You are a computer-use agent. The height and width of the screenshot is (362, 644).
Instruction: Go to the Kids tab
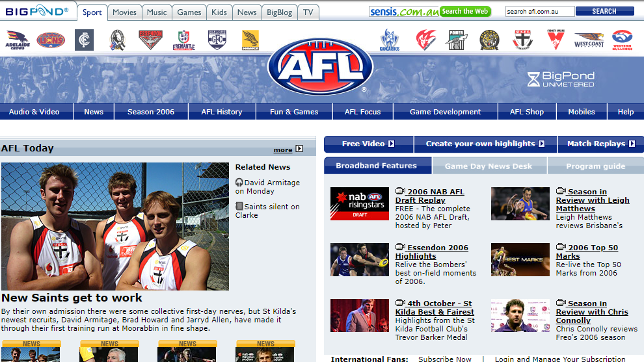219,12
